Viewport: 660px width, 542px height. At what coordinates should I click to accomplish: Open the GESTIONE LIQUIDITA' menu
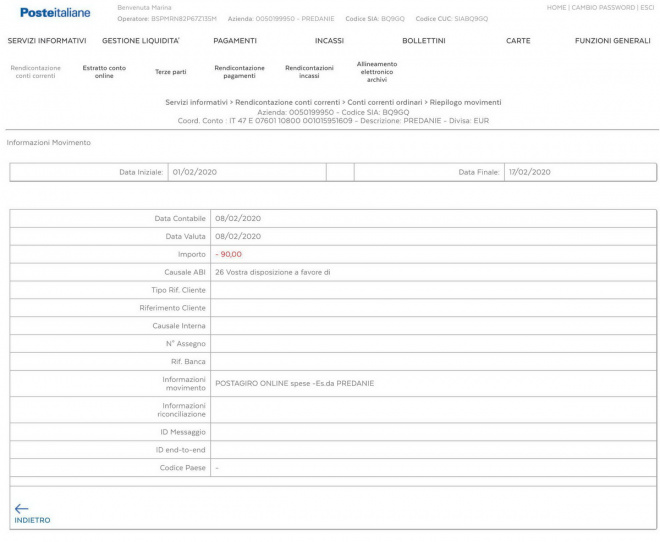pyautogui.click(x=141, y=41)
